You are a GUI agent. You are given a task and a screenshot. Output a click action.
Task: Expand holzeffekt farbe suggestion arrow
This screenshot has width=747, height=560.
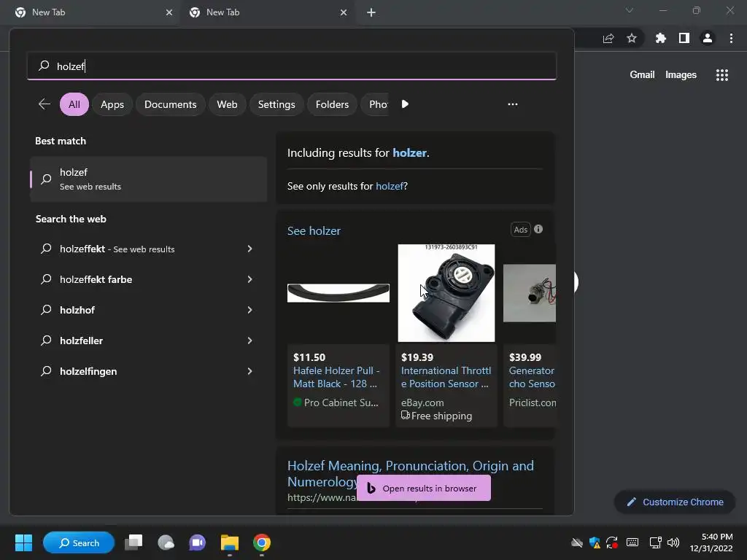tap(249, 279)
